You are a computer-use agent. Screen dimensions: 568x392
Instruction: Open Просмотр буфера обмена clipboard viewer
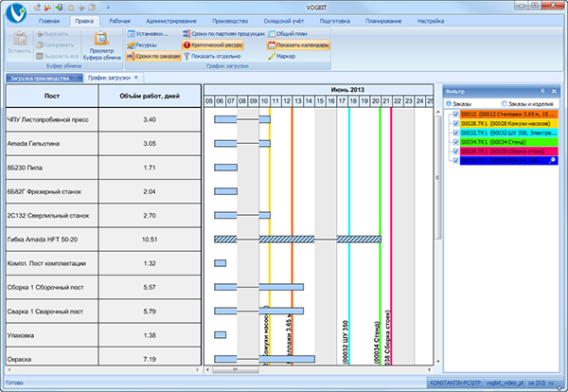click(x=102, y=45)
